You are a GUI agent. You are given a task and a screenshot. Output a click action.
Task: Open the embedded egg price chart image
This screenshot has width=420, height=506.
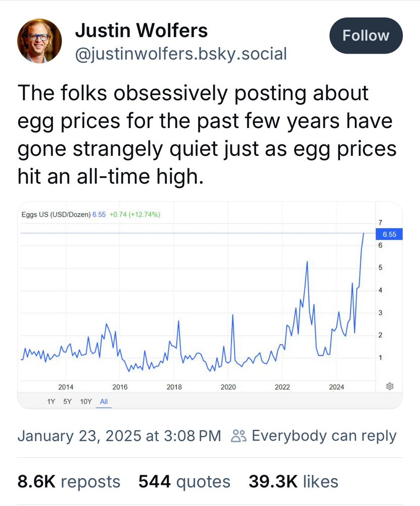[x=210, y=305]
